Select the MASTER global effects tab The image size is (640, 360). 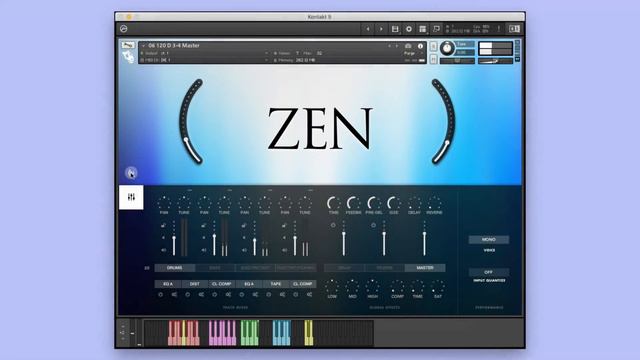pos(425,268)
